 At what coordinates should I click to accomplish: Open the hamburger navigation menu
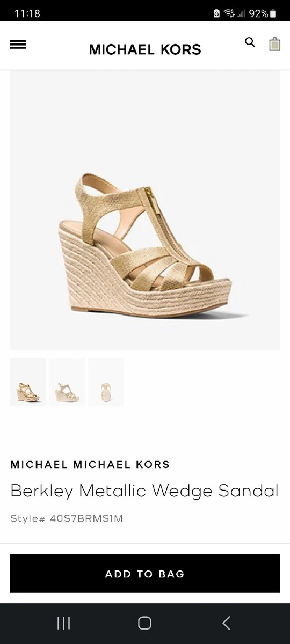click(18, 45)
